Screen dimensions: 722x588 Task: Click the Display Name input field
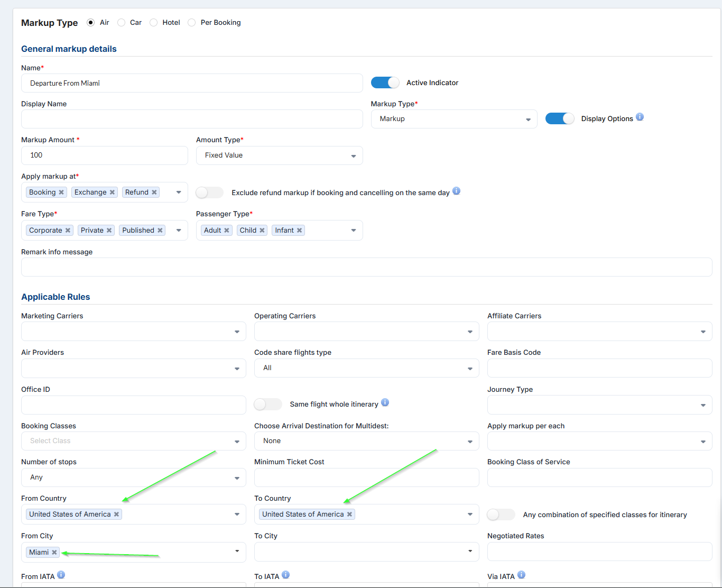tap(192, 119)
